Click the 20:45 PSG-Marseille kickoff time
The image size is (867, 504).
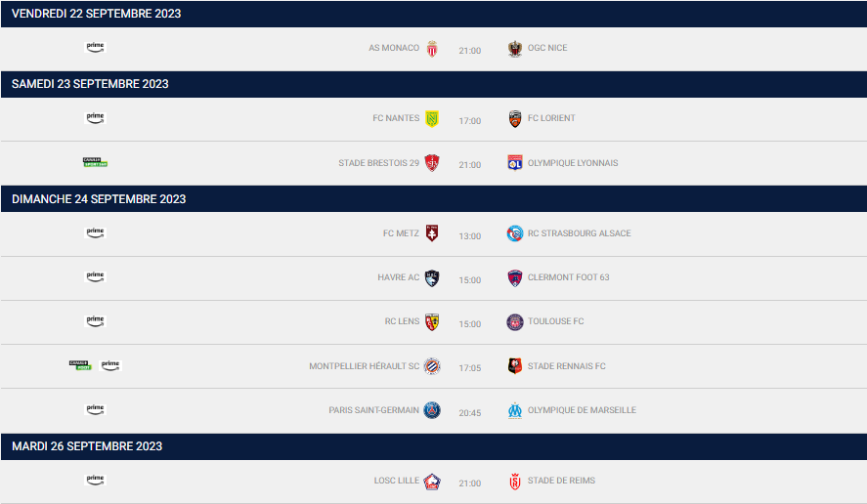tap(469, 413)
